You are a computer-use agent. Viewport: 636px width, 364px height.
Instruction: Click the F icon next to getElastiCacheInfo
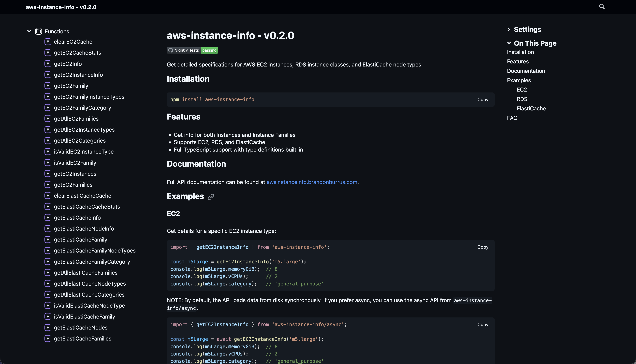coord(48,218)
